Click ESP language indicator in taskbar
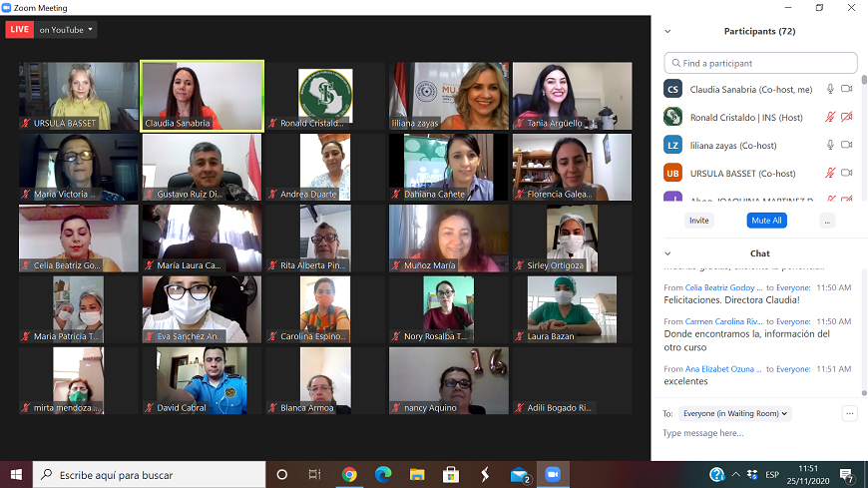 tap(772, 475)
